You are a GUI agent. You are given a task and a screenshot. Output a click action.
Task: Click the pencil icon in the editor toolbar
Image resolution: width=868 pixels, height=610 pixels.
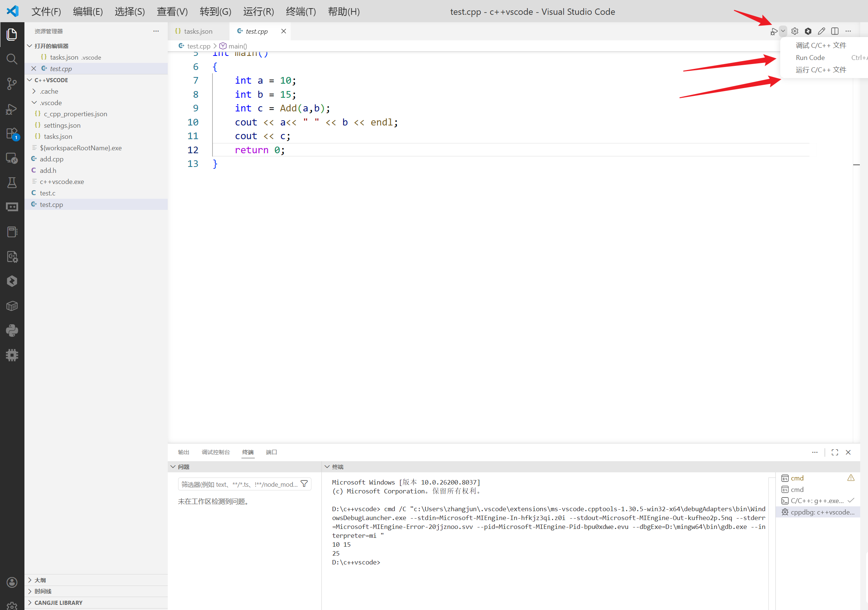click(x=821, y=31)
